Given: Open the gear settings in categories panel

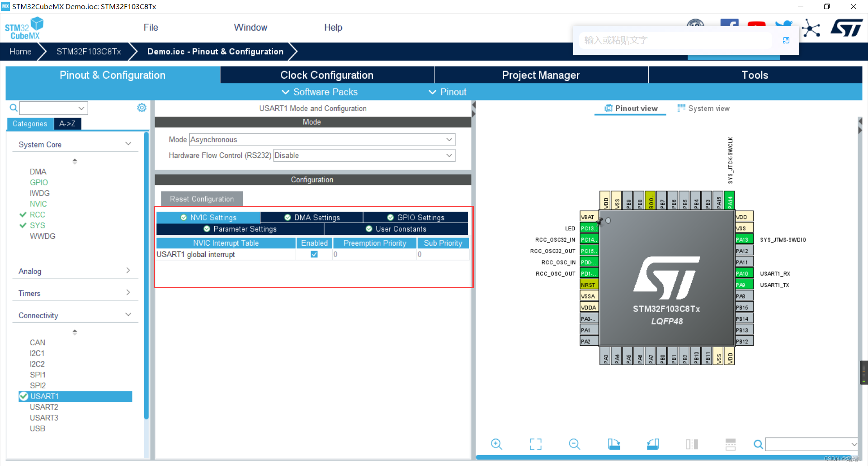Looking at the screenshot, I should 142,108.
